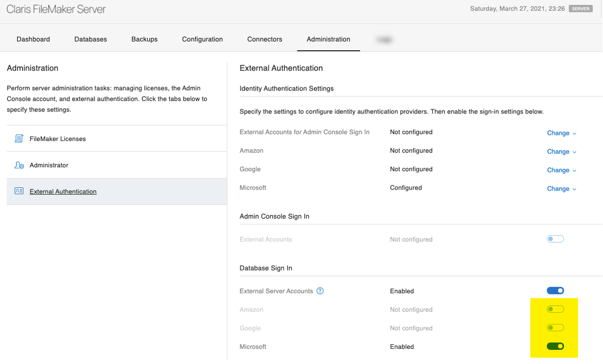Click the Database Sign In heading
This screenshot has height=364, width=603.
coord(266,268)
